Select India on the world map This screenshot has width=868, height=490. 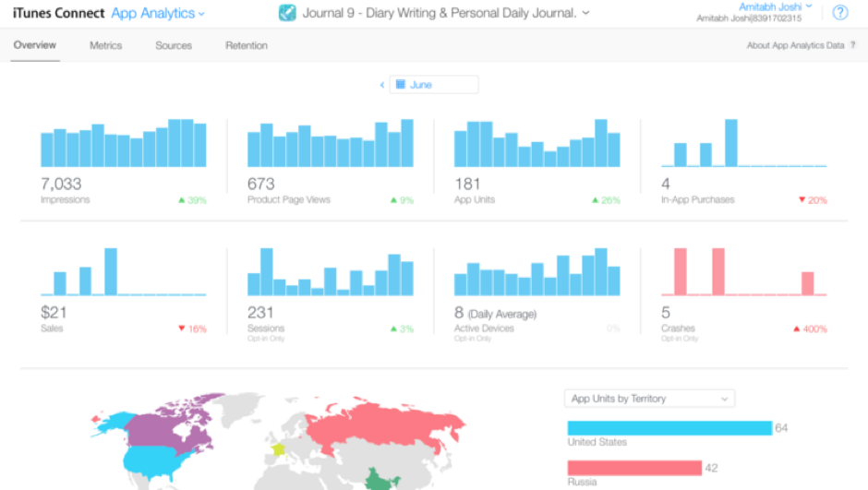tap(380, 480)
